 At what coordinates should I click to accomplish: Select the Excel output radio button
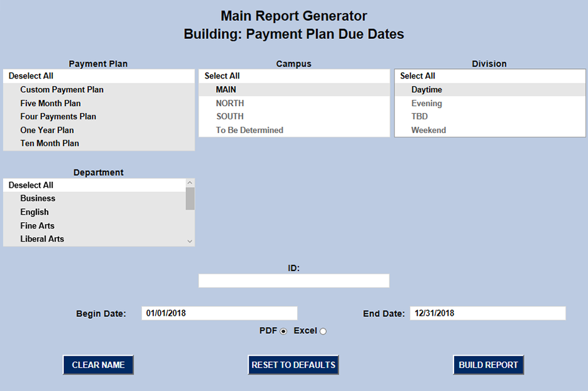coord(323,331)
